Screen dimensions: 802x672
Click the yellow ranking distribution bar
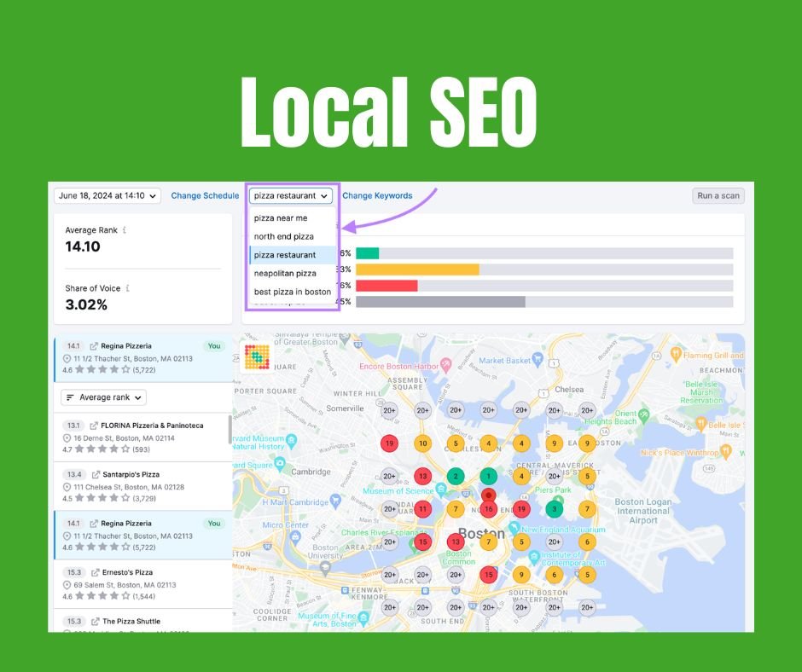pos(417,269)
